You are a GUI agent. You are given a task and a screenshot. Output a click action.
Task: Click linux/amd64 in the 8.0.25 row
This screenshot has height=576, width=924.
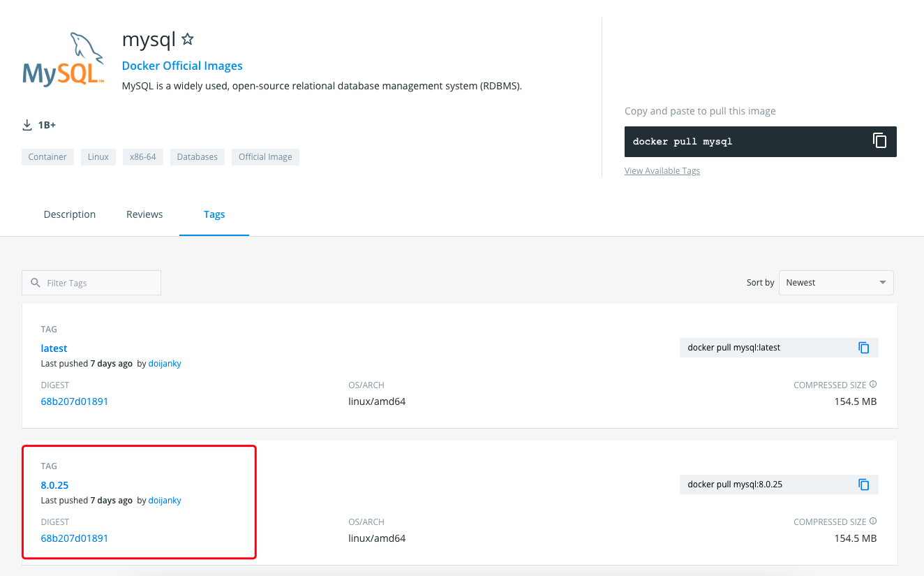click(x=377, y=538)
